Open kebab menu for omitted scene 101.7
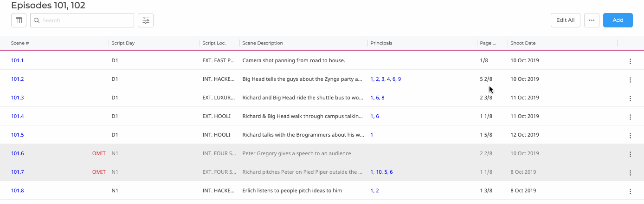The width and height of the screenshot is (644, 204). (630, 172)
